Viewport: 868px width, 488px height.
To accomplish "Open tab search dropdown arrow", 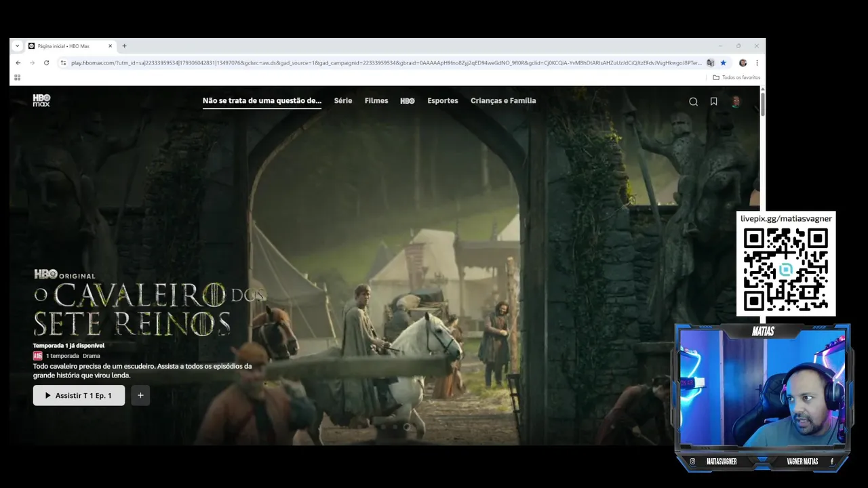I will [x=17, y=46].
